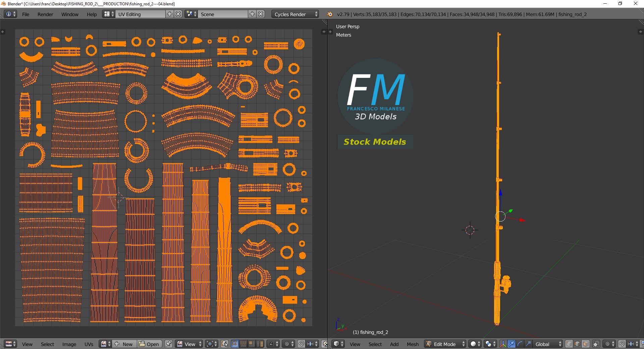Click the Open image button

pyautogui.click(x=150, y=344)
